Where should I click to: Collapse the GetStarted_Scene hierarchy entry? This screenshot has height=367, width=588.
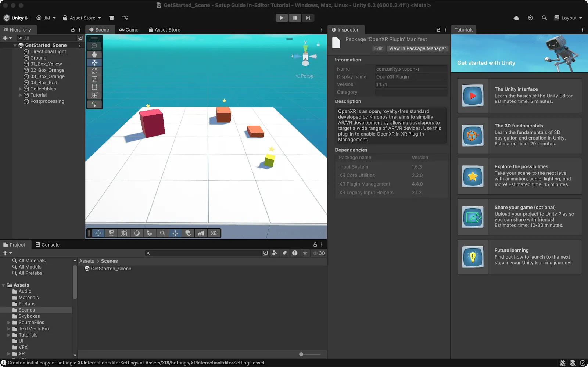point(15,45)
